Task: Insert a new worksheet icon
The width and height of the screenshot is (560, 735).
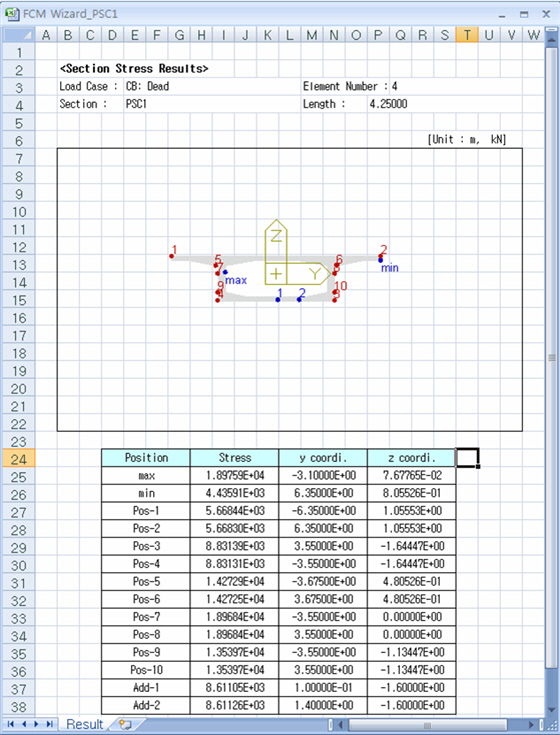Action: click(125, 725)
